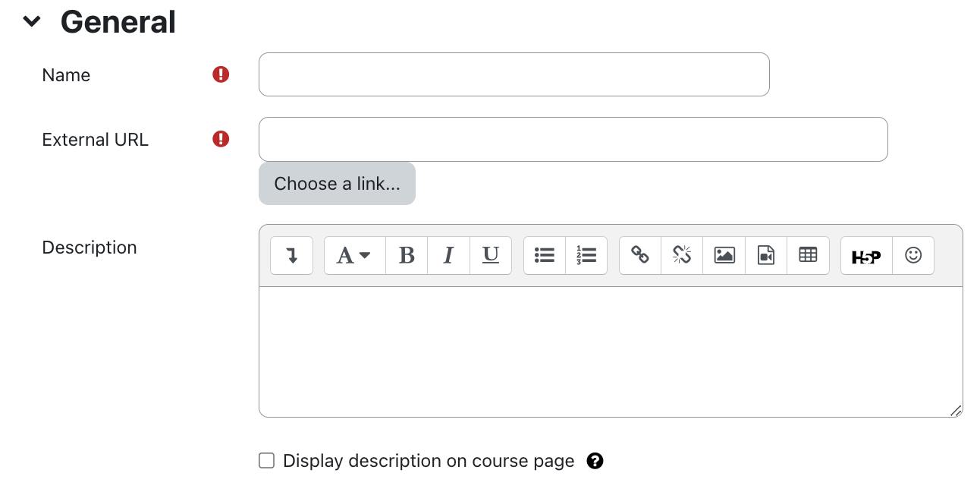Open the paragraph styles dropdown
980x492 pixels.
click(353, 255)
